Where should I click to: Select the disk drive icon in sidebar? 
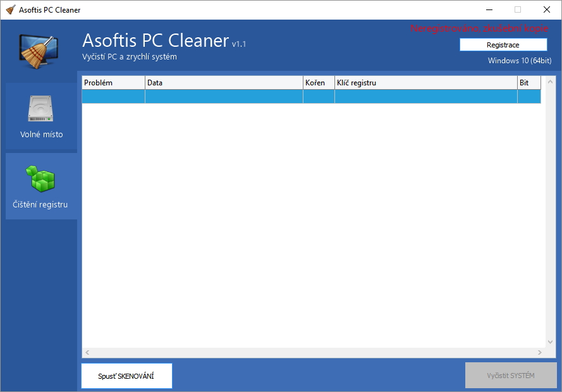click(41, 109)
